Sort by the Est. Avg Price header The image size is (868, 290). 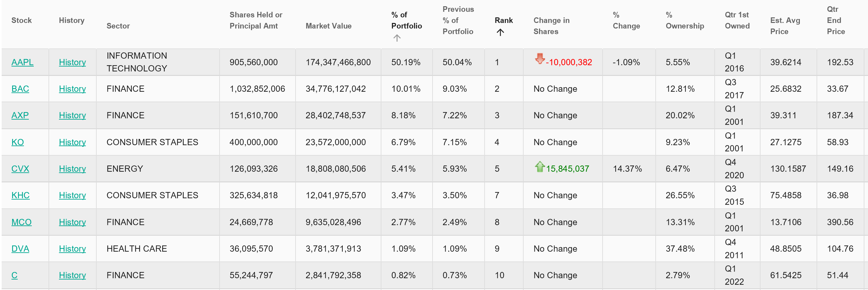tap(785, 26)
